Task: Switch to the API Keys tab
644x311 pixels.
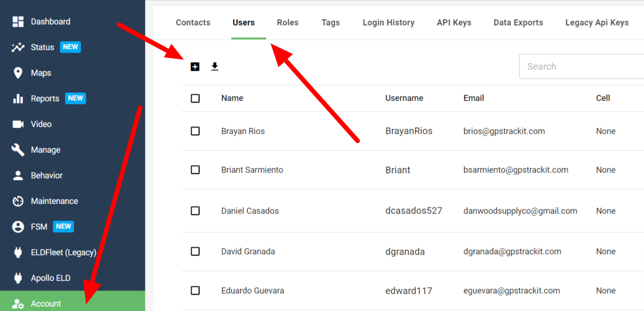Action: [454, 22]
